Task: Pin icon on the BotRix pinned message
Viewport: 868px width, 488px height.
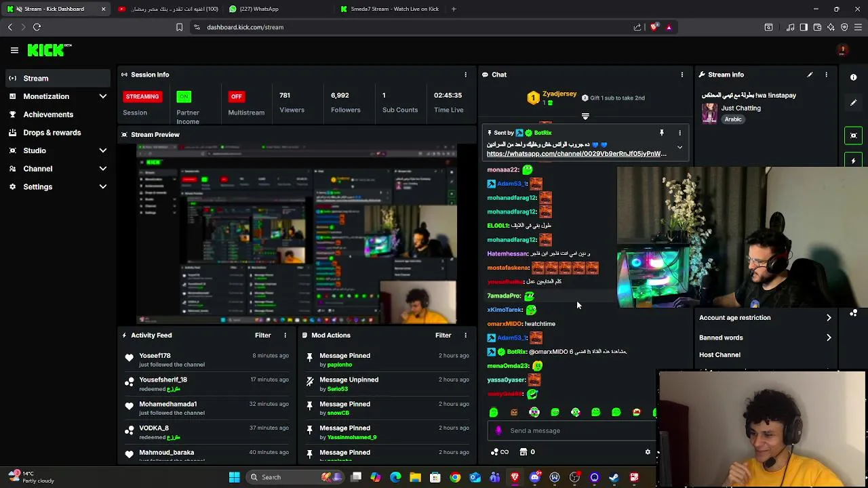Action: [x=662, y=133]
